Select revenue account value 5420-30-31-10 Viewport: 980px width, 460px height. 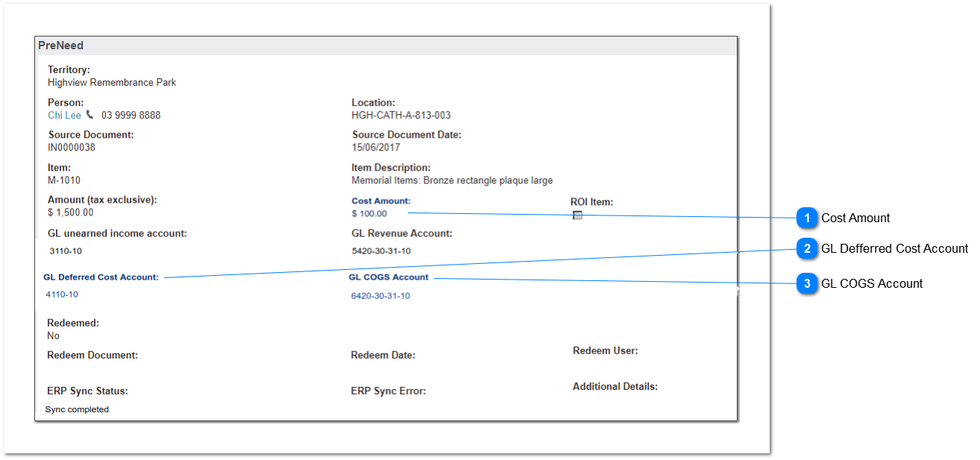coord(381,251)
